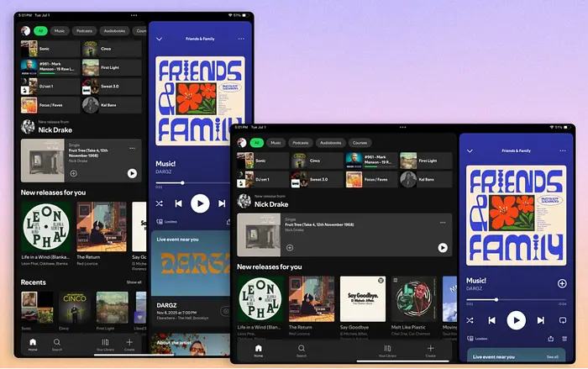This screenshot has height=369, width=588.
Task: Open Home tab on portrait iPad
Action: click(x=33, y=345)
